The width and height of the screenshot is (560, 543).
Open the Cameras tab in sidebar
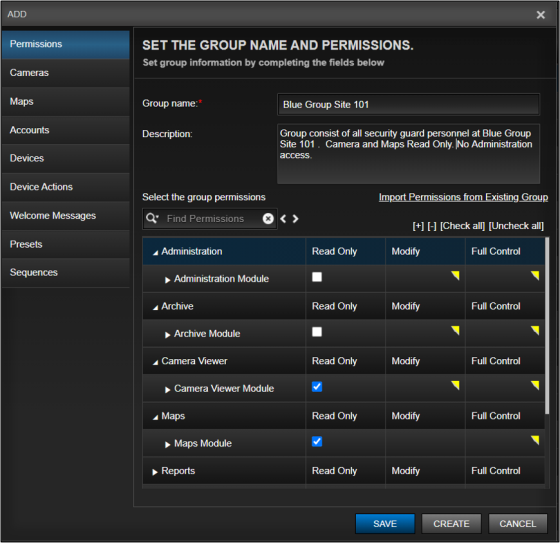[66, 73]
